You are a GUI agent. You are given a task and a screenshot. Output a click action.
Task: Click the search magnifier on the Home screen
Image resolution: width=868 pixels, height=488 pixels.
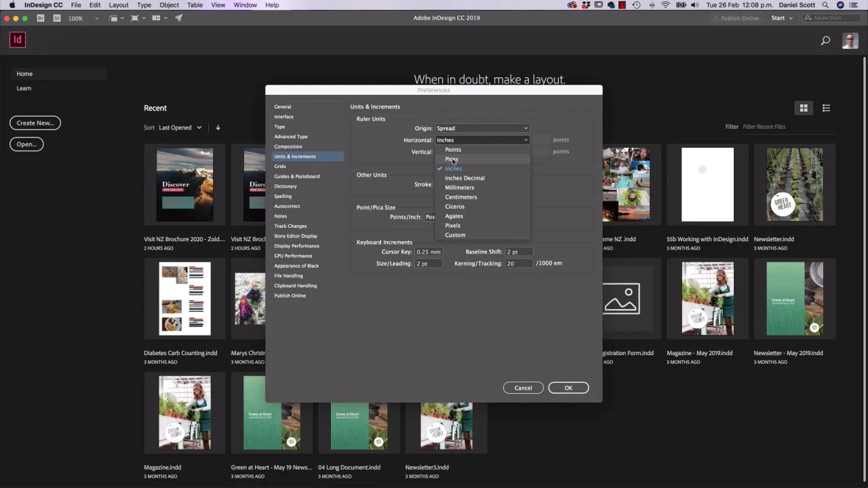825,41
